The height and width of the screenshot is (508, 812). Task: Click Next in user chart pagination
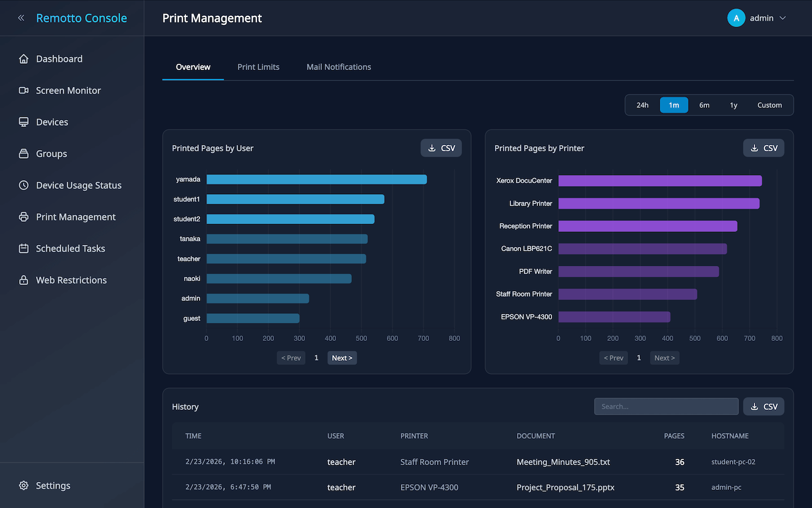342,358
